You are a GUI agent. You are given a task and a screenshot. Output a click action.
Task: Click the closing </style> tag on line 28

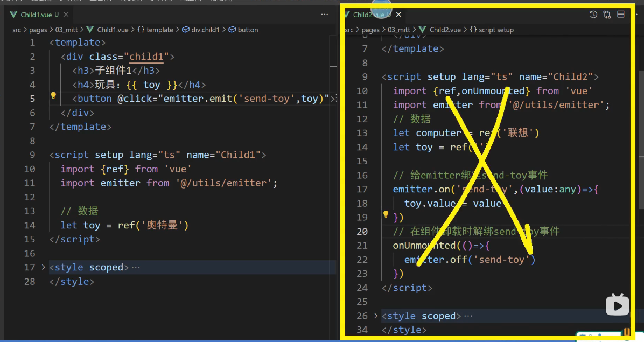click(72, 281)
